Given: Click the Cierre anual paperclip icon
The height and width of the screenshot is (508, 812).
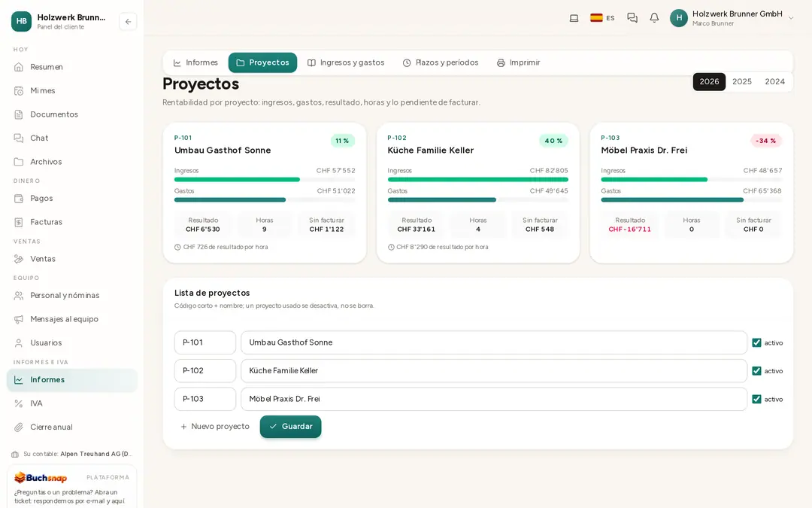Looking at the screenshot, I should point(19,427).
